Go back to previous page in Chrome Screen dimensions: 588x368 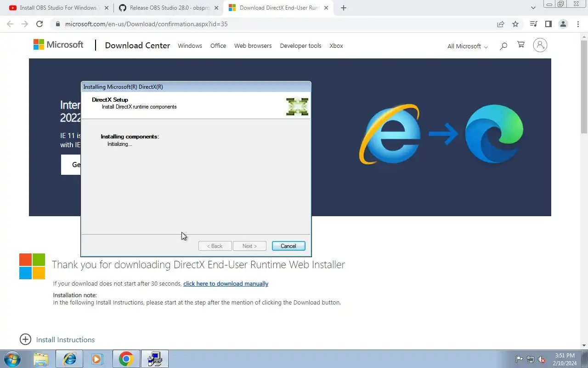10,24
